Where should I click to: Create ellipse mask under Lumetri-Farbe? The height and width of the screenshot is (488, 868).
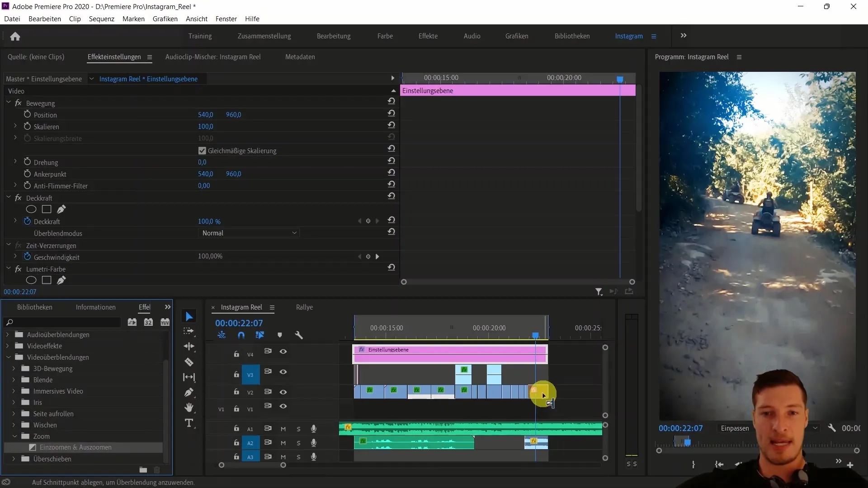point(31,280)
